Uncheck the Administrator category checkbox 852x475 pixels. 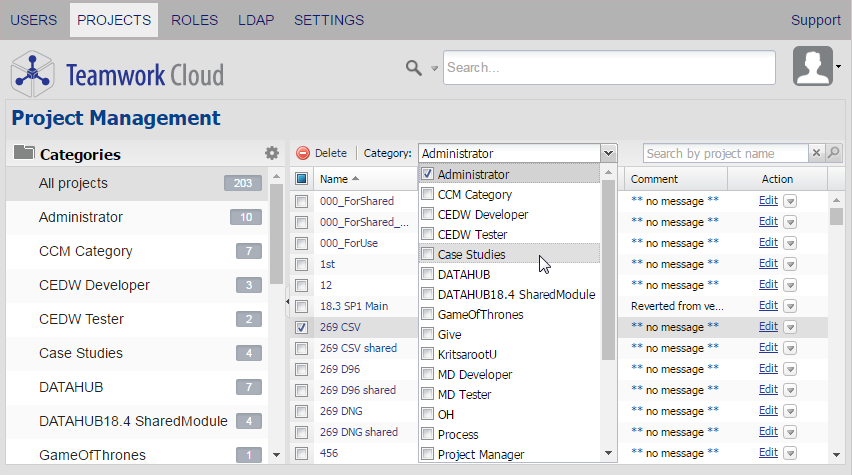click(427, 175)
